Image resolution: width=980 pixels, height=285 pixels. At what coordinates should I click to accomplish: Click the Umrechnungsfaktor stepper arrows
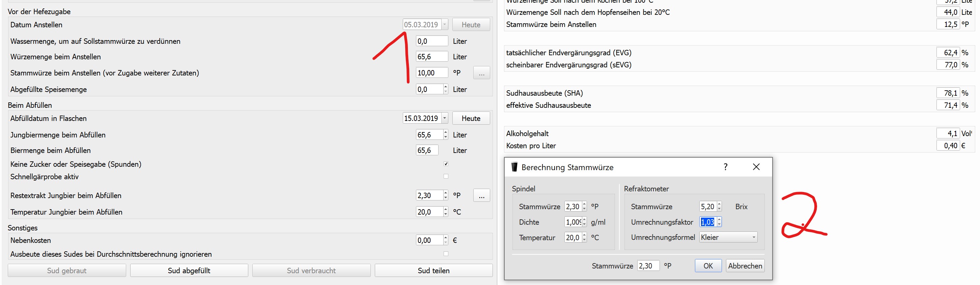(x=719, y=222)
